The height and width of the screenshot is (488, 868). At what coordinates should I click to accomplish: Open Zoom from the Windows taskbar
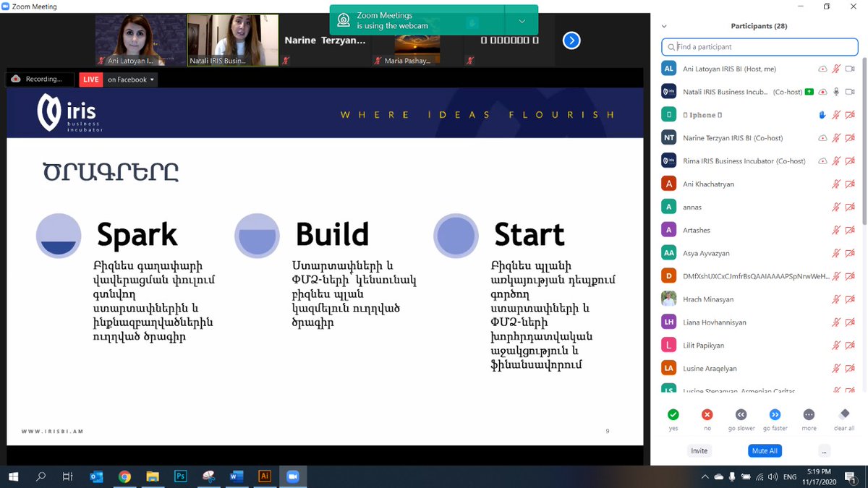(292, 476)
